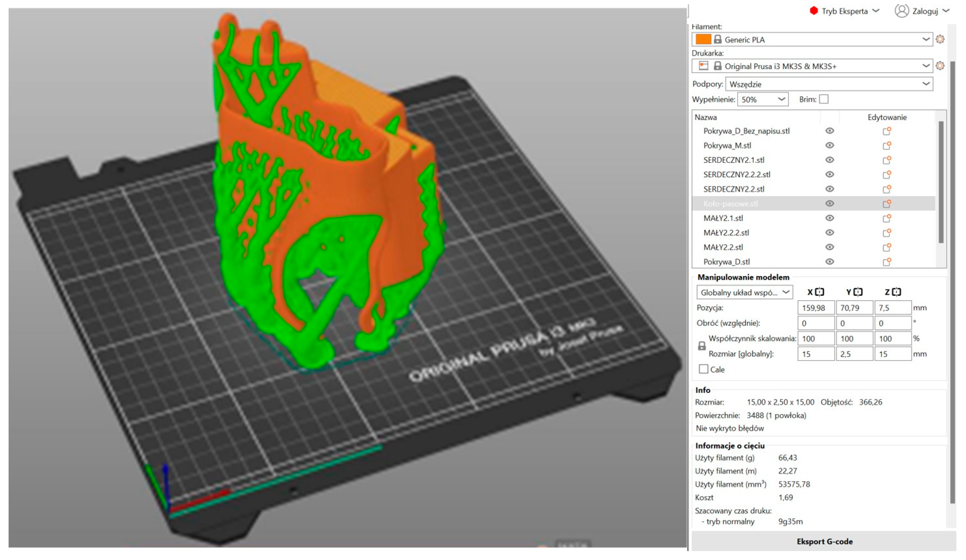Hide Pokrywa_D_Bez_napisu.stl with its eye icon
The width and height of the screenshot is (966, 560).
[x=830, y=131]
